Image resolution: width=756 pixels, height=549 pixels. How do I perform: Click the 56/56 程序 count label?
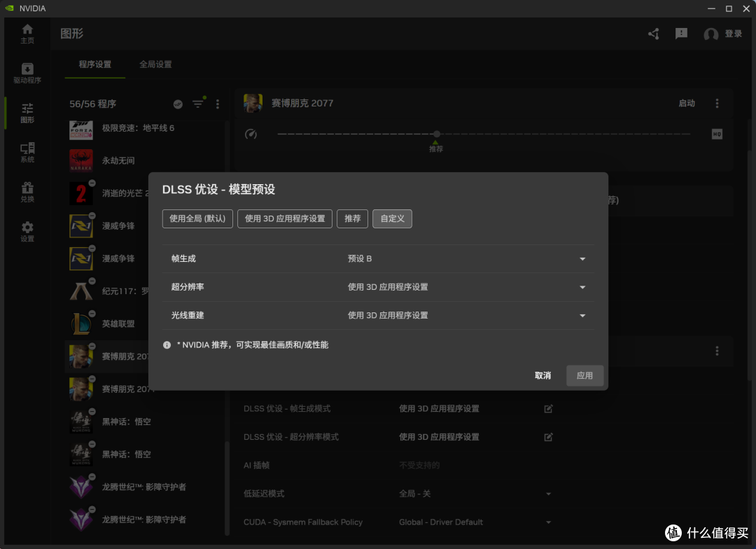click(x=92, y=104)
